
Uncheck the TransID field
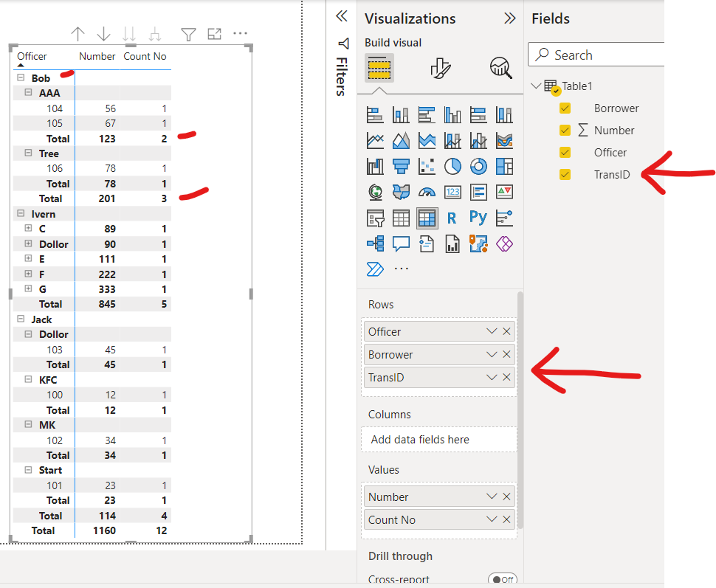tap(565, 174)
